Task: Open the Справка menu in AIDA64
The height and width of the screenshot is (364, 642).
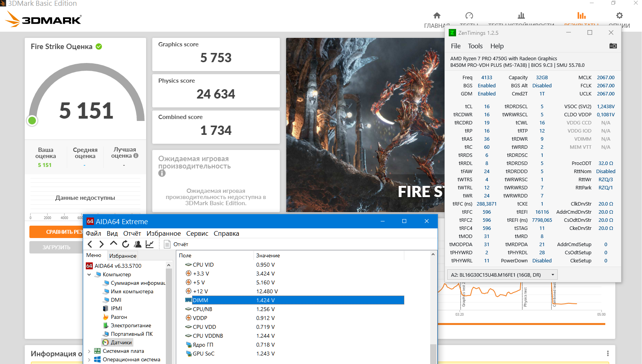Action: coord(226,233)
